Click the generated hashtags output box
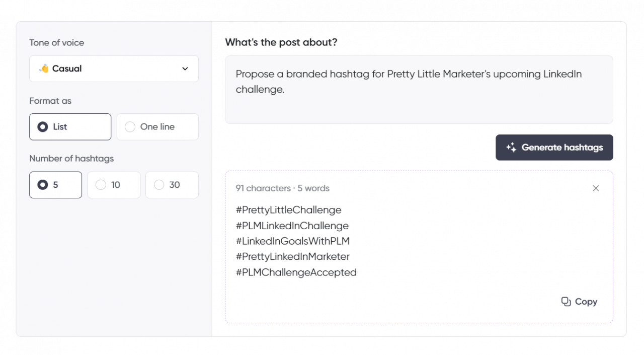The width and height of the screenshot is (644, 355). coord(419,247)
